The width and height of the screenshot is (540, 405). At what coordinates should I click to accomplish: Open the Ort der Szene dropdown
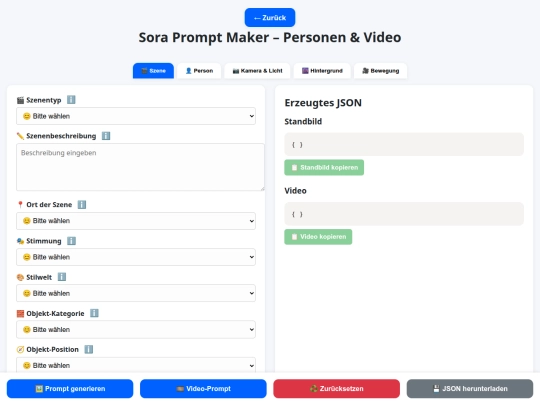click(x=136, y=221)
